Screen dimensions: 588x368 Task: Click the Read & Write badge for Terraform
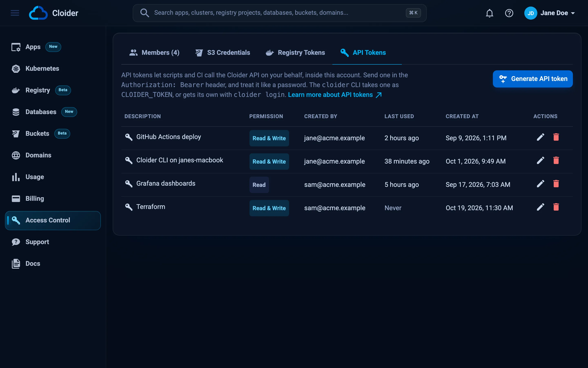(x=269, y=208)
